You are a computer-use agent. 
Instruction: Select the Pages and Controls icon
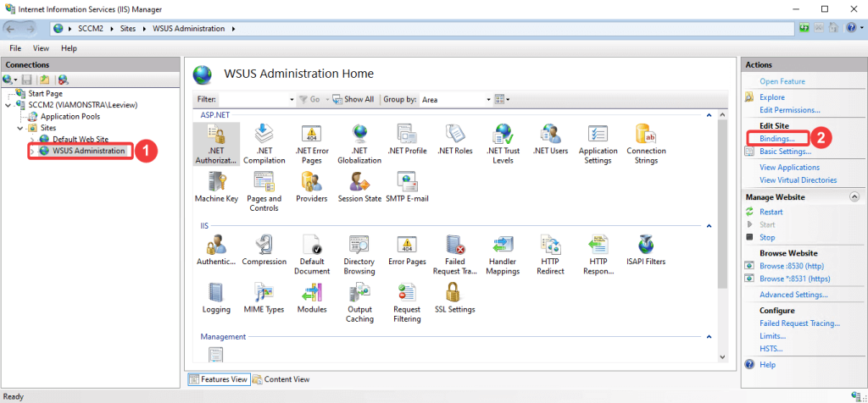[x=264, y=192]
